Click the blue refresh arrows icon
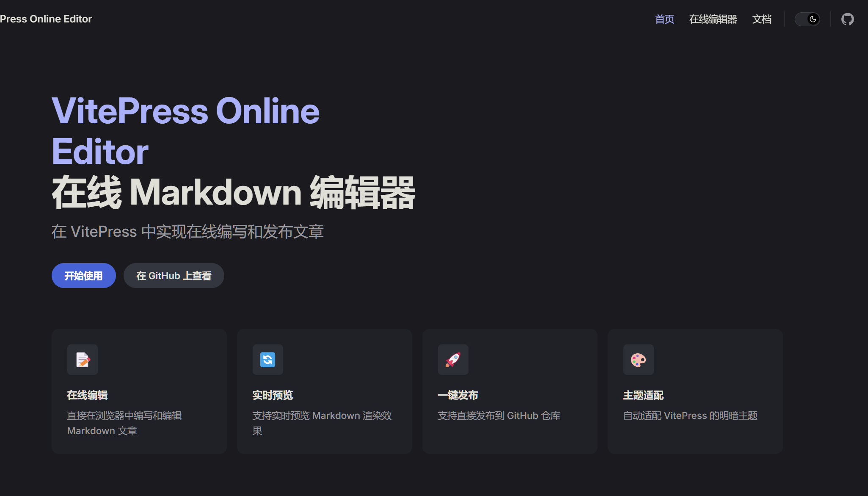The width and height of the screenshot is (868, 496). (267, 360)
